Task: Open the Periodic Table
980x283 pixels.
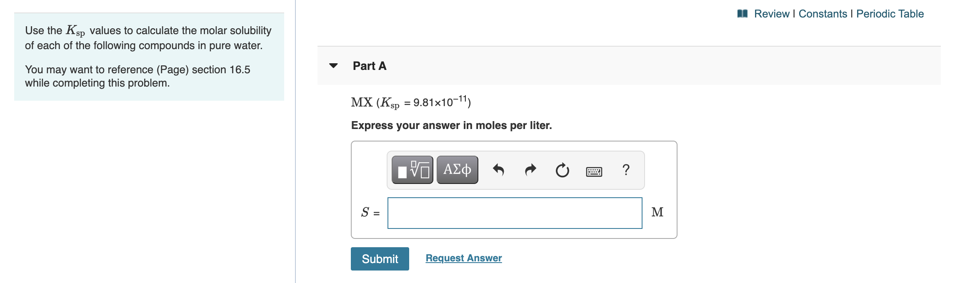Action: pyautogui.click(x=890, y=13)
